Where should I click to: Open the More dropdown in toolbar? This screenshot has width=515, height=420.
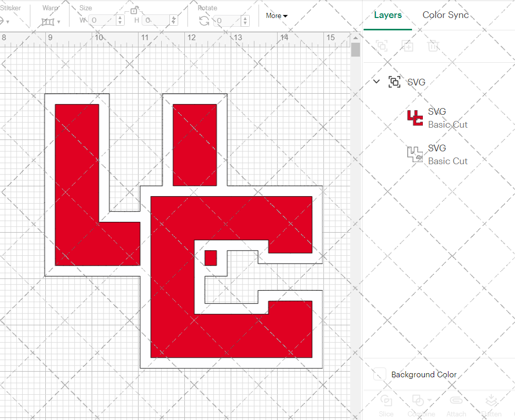point(277,16)
